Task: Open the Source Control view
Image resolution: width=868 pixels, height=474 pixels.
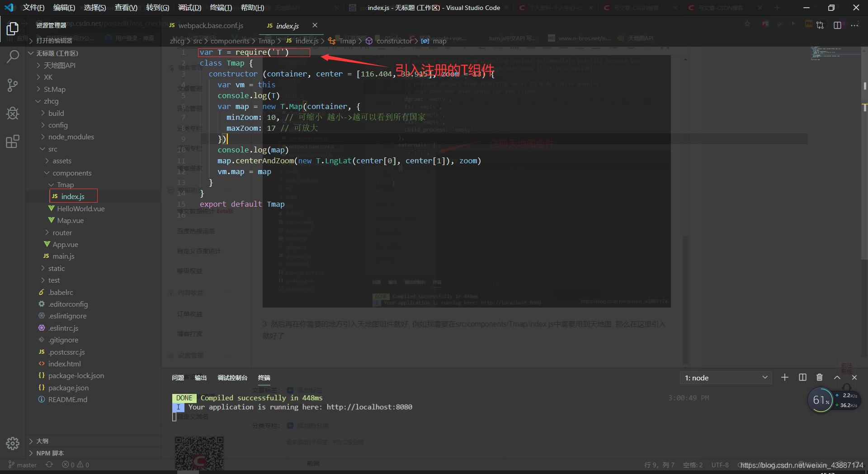Action: tap(13, 85)
